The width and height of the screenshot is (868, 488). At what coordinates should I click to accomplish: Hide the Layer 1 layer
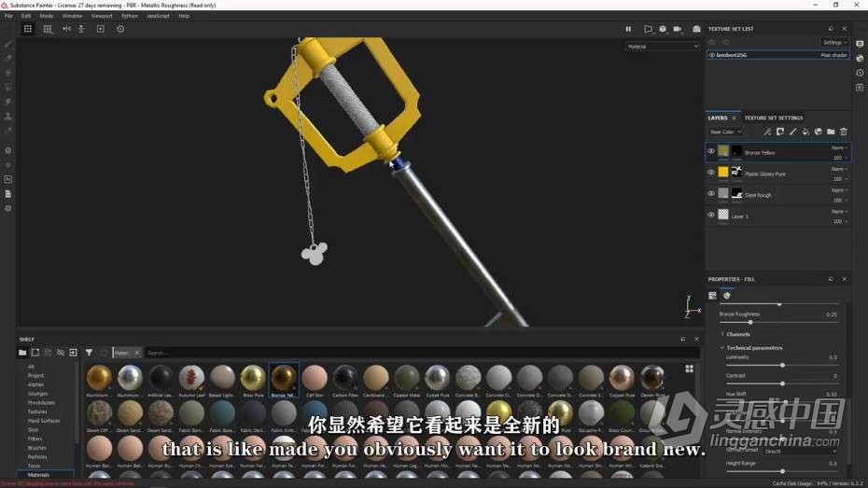point(711,215)
